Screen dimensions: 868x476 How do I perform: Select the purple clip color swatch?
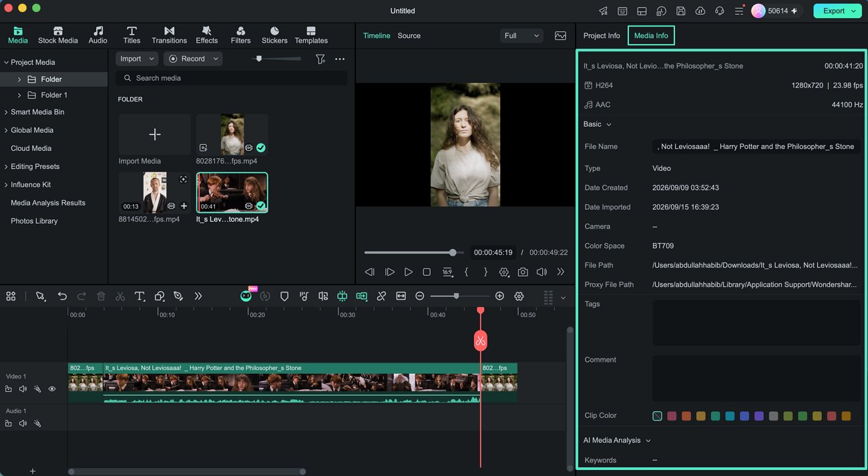(x=759, y=416)
